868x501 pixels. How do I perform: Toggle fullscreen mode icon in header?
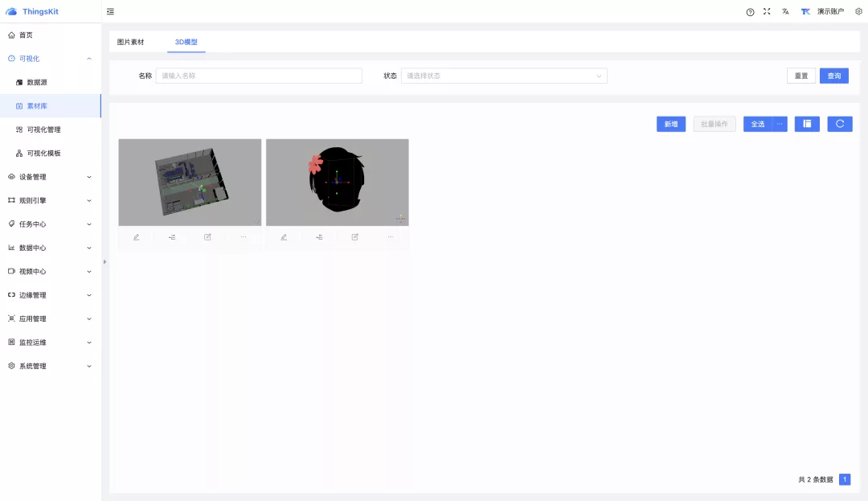click(767, 12)
